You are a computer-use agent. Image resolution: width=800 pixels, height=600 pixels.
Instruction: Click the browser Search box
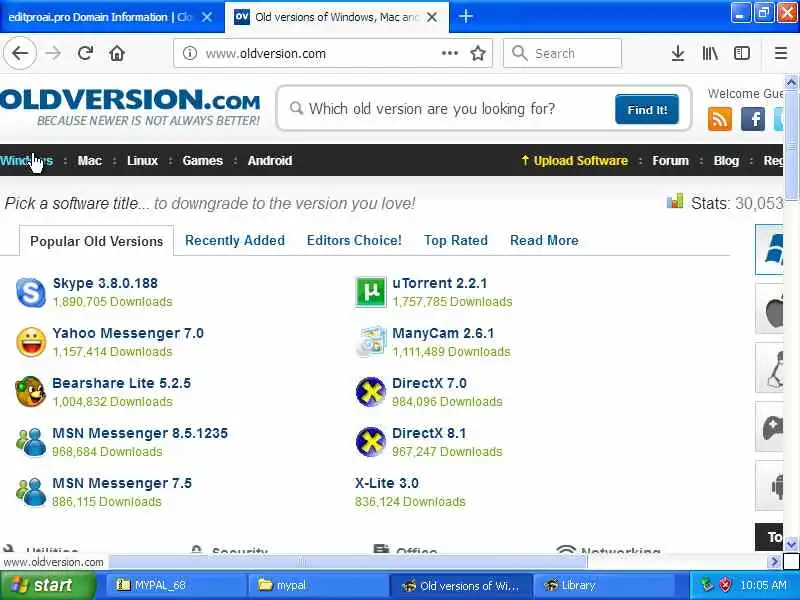point(562,53)
